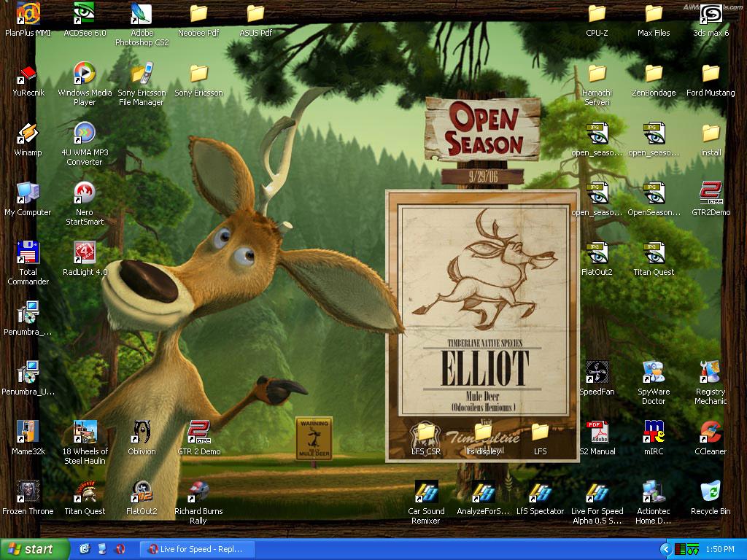Screen dimensions: 747x560
Task: Select the Ford Mustang folder
Action: (711, 74)
